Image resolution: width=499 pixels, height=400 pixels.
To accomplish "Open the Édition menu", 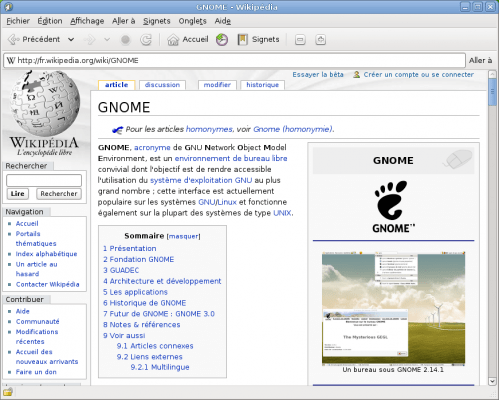I will [50, 21].
